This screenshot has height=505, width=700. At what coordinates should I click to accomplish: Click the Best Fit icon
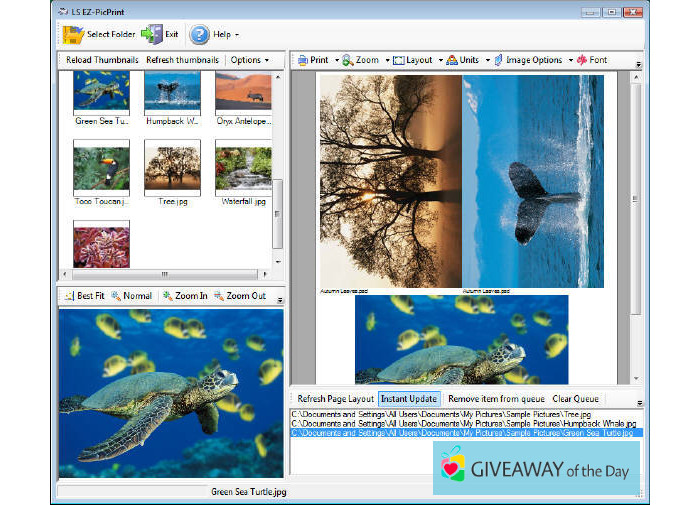point(68,296)
